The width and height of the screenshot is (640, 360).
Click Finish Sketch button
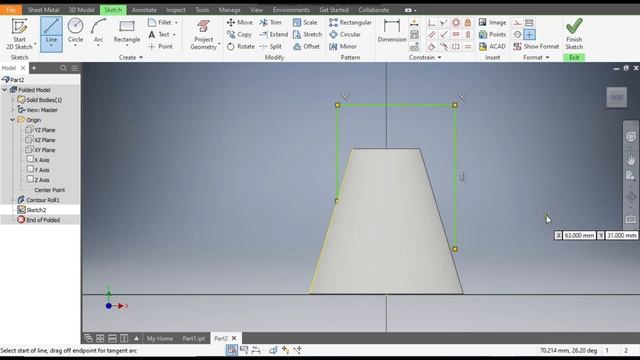574,35
